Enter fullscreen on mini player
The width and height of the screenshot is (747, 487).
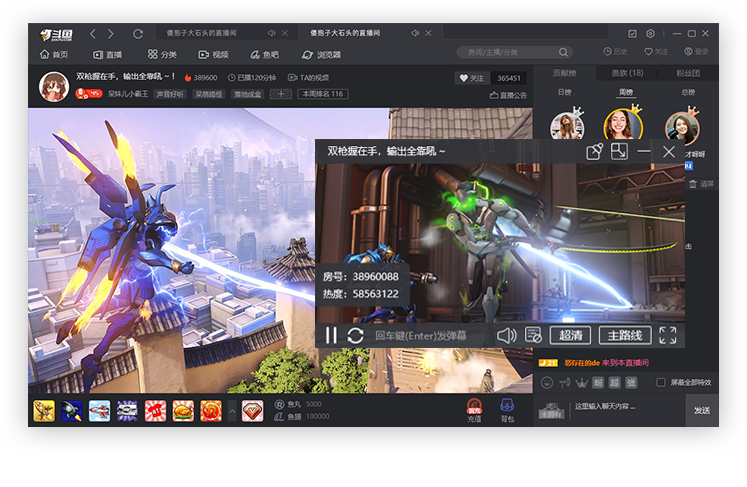click(667, 335)
